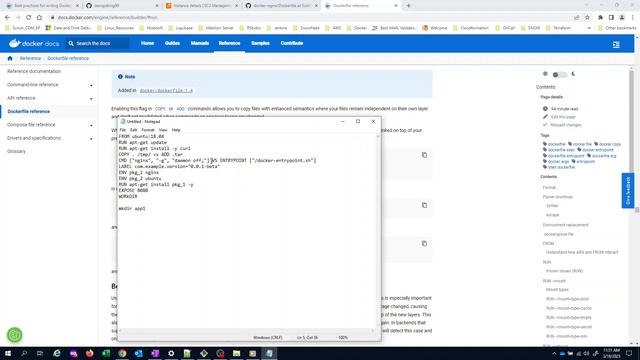Expand Compose file reference in sidebar

pyautogui.click(x=91, y=125)
